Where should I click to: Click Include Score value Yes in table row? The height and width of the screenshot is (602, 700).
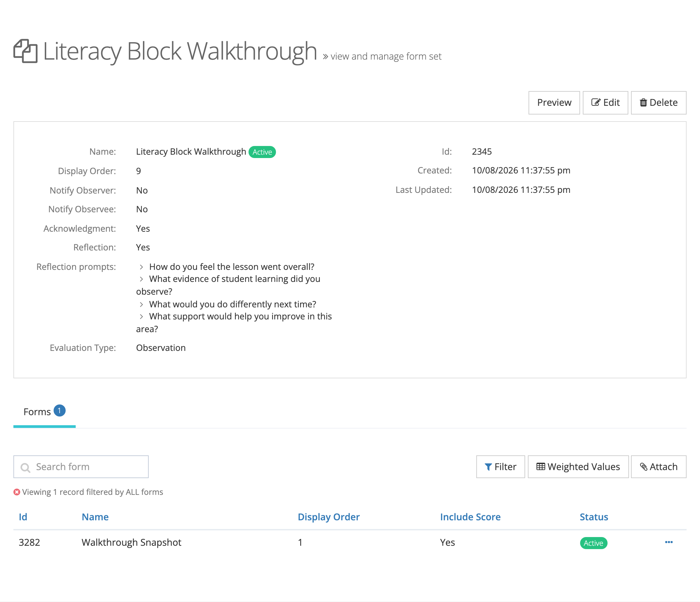(x=447, y=542)
